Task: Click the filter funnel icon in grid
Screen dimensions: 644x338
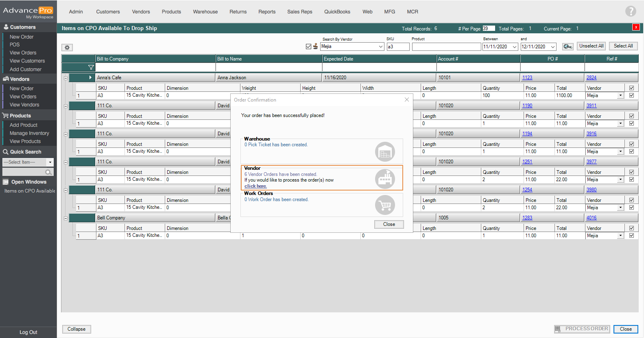Action: point(91,67)
